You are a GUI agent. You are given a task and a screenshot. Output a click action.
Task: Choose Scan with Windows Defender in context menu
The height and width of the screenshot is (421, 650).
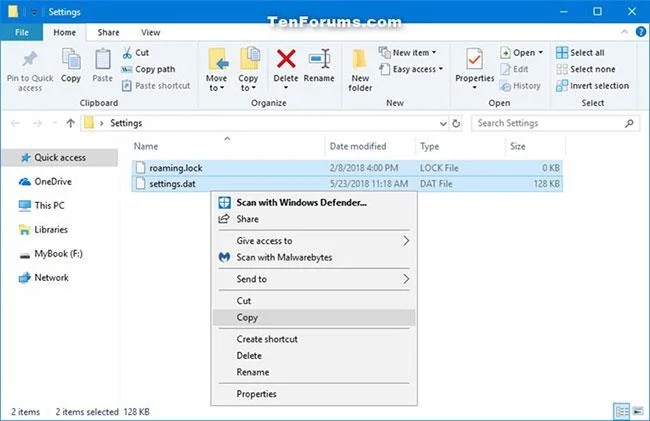coord(313,203)
